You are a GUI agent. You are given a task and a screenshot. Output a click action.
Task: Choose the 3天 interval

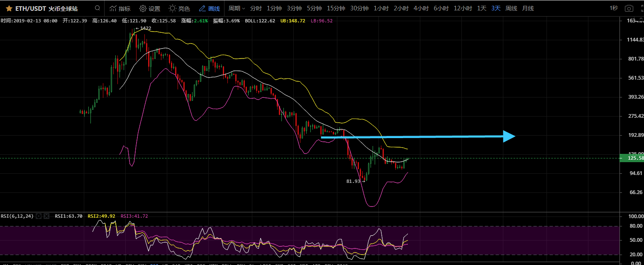click(496, 8)
